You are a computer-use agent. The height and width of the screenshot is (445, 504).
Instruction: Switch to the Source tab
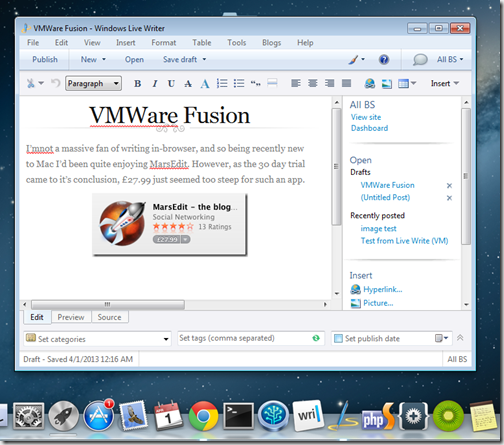(x=109, y=317)
